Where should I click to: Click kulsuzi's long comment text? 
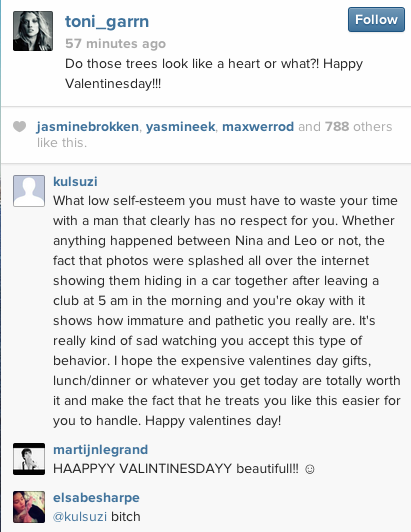coord(227,310)
